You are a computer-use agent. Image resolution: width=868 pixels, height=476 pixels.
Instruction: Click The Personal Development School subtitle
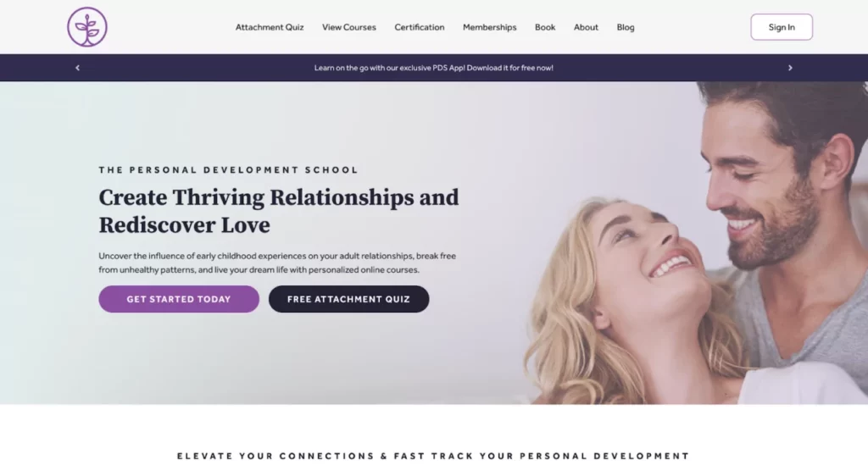click(229, 169)
